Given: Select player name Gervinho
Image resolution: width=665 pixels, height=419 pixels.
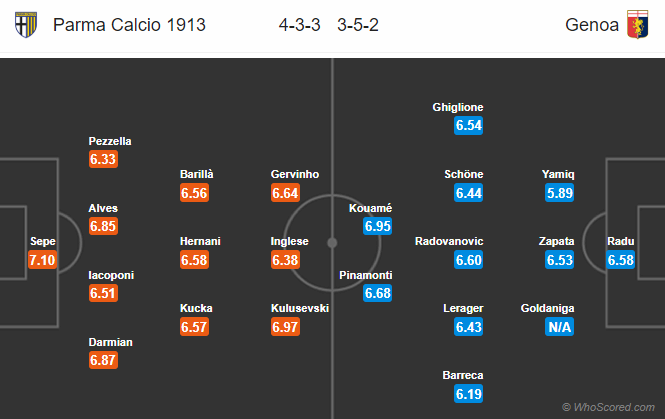Looking at the screenshot, I should [x=295, y=174].
